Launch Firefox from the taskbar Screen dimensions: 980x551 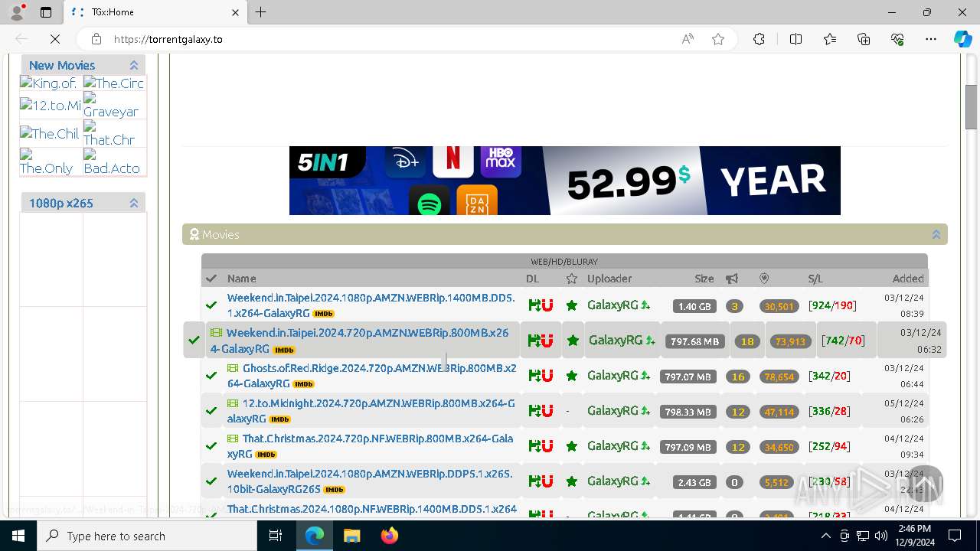tap(390, 536)
